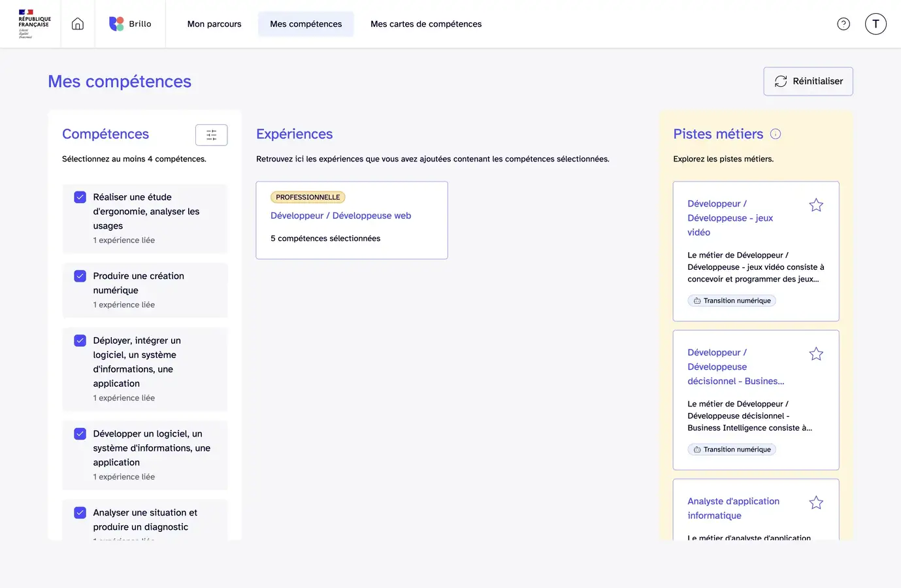901x588 pixels.
Task: Click the jeux vidéo job description text
Action: (x=755, y=267)
